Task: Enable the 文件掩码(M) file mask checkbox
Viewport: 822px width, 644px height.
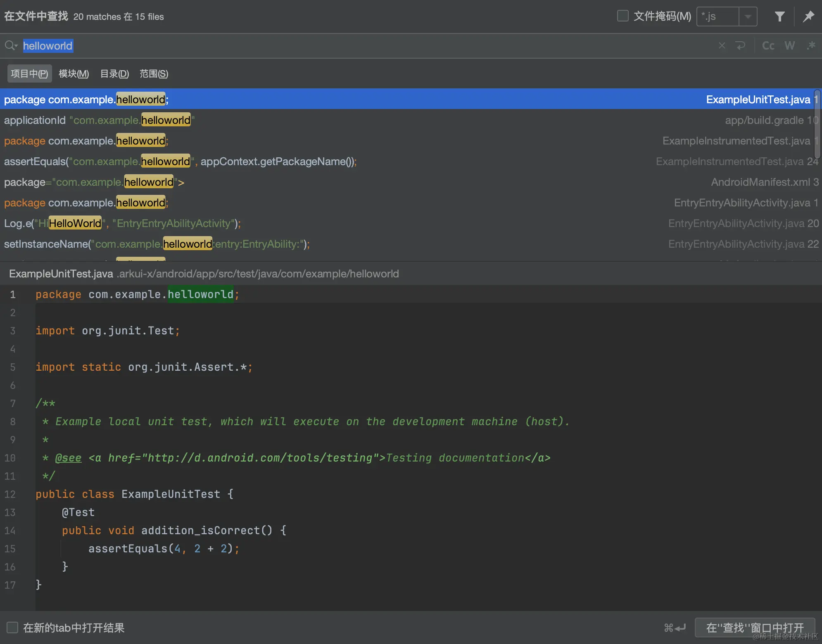Action: click(622, 16)
